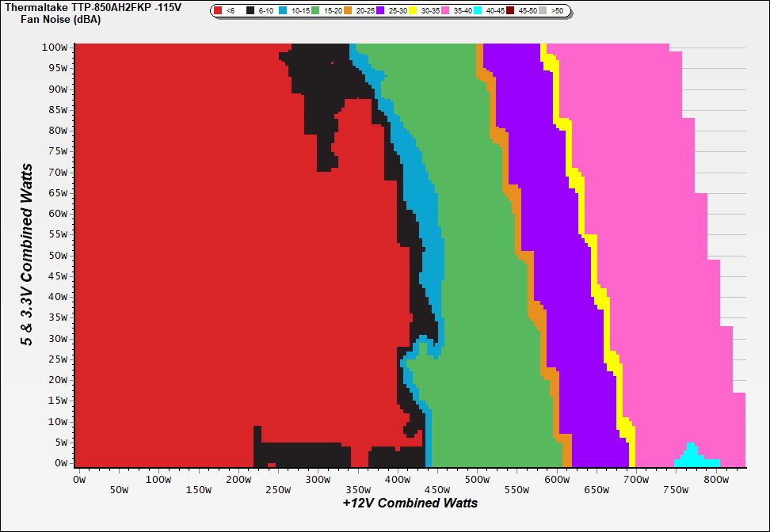The width and height of the screenshot is (770, 532).
Task: Click the red <6 legend swatch
Action: 219,11
